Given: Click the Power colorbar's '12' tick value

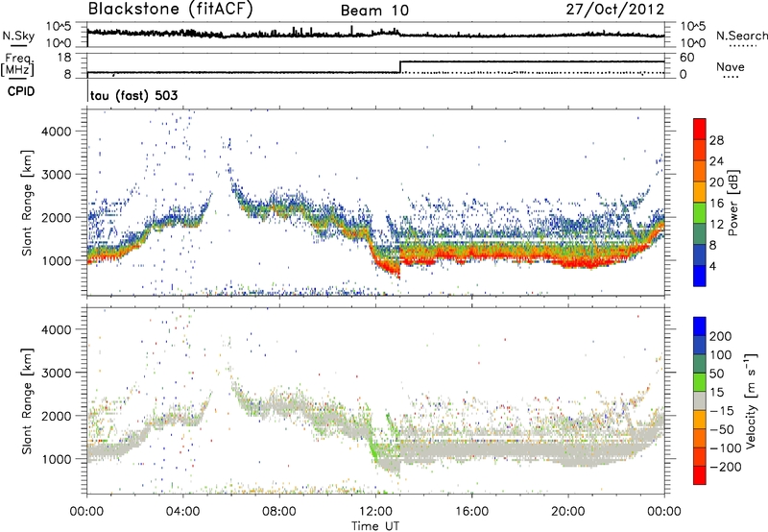Looking at the screenshot, I should (716, 225).
